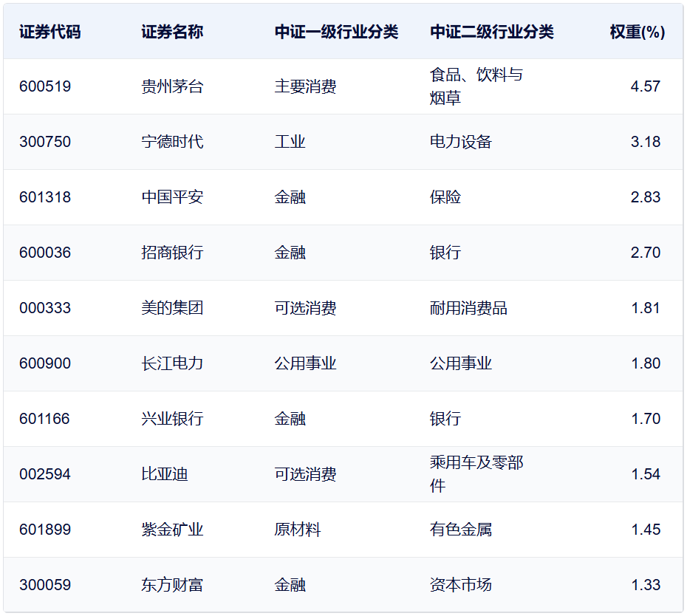The width and height of the screenshot is (687, 616).
Task: Click the 证券名称 column header
Action: tap(172, 32)
